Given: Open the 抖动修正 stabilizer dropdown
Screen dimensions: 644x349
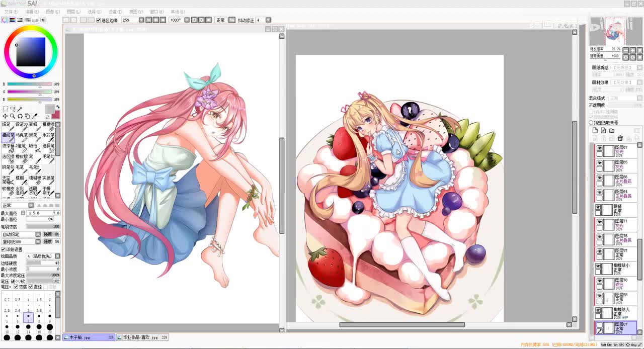Looking at the screenshot, I should (268, 20).
